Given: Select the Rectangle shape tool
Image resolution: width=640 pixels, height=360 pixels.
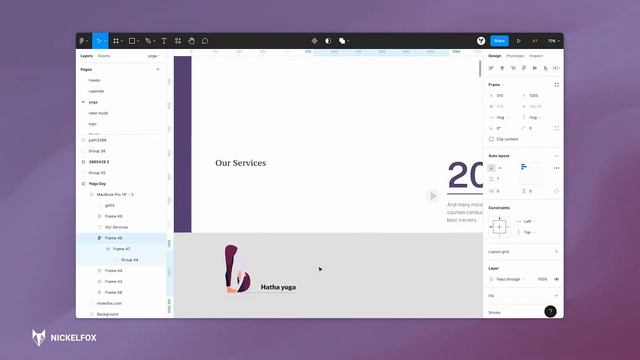Looking at the screenshot, I should coord(133,41).
